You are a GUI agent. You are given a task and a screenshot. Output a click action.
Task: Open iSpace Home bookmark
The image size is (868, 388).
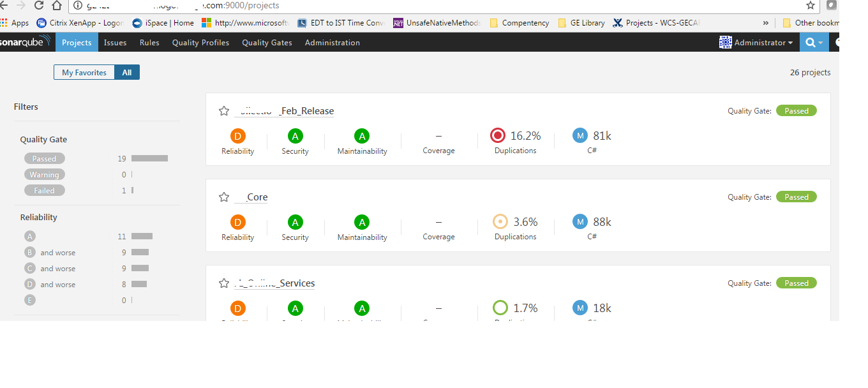point(163,23)
